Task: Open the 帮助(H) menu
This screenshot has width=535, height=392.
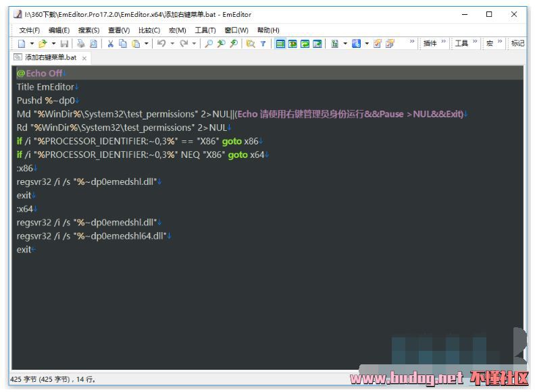Action: click(268, 30)
